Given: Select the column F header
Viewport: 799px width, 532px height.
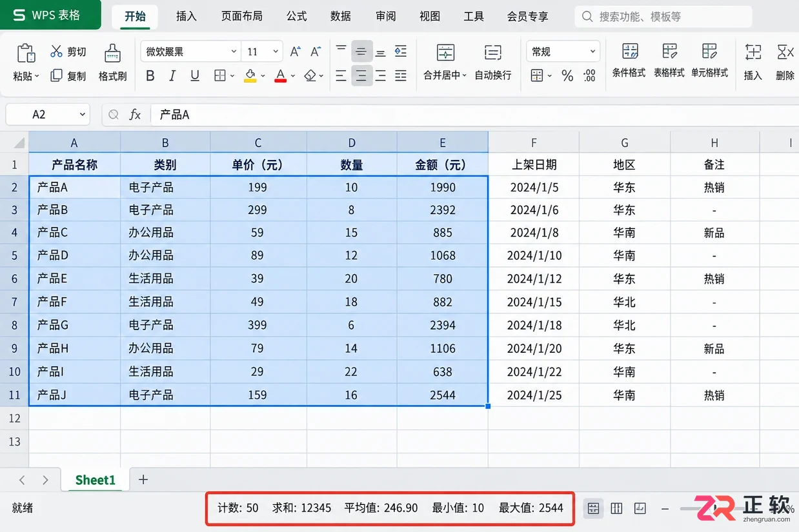Looking at the screenshot, I should [x=534, y=143].
